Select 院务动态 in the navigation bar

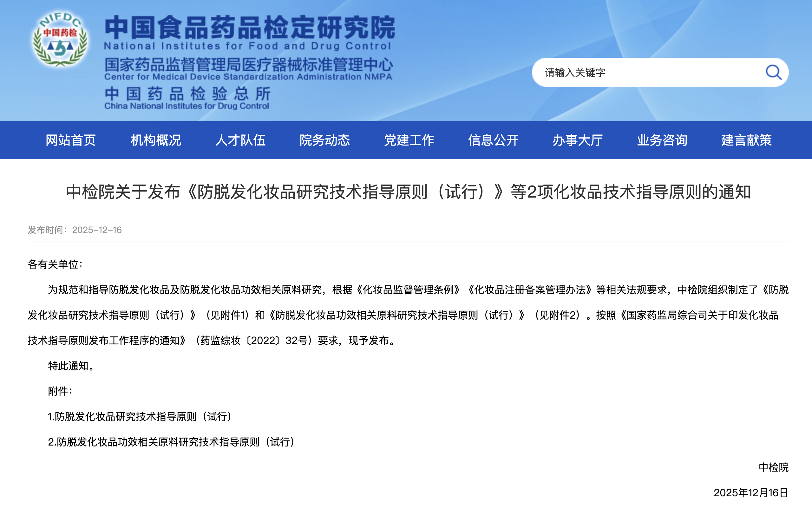pos(325,140)
